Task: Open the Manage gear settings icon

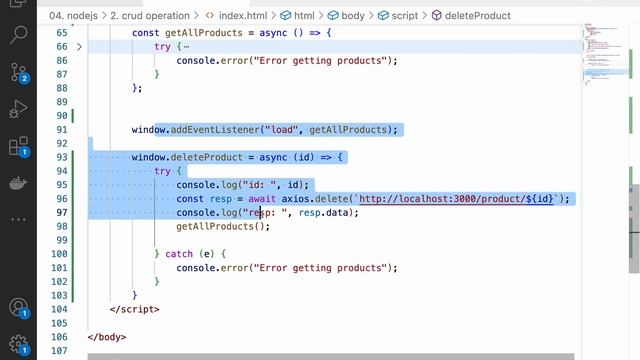Action: point(18,344)
